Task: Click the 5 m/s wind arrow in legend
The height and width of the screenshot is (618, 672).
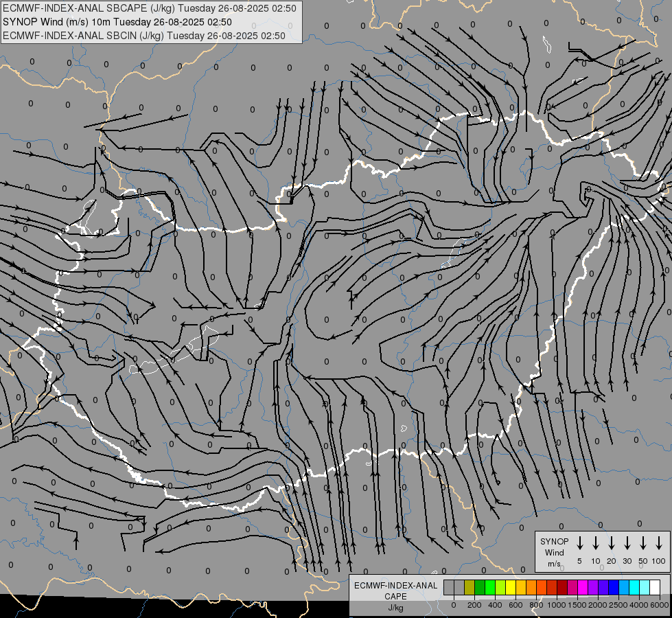Action: tap(579, 543)
